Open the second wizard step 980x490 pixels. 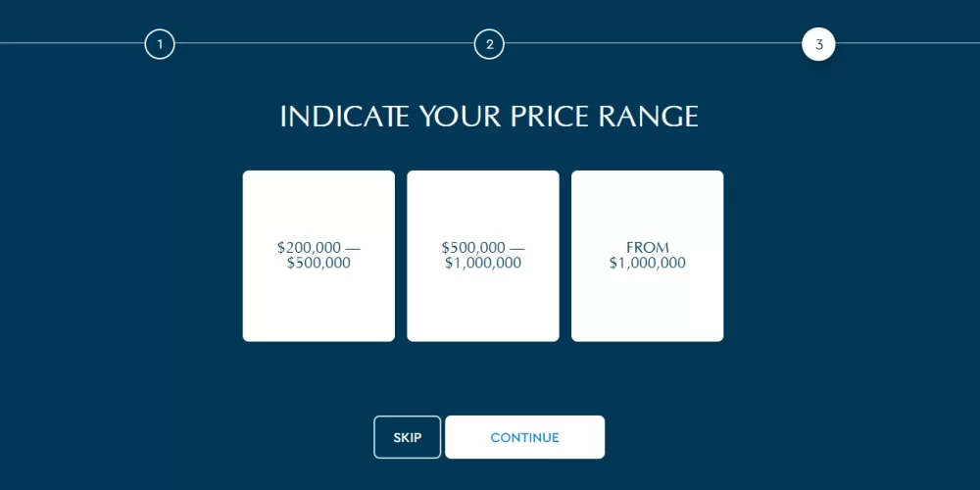point(489,44)
